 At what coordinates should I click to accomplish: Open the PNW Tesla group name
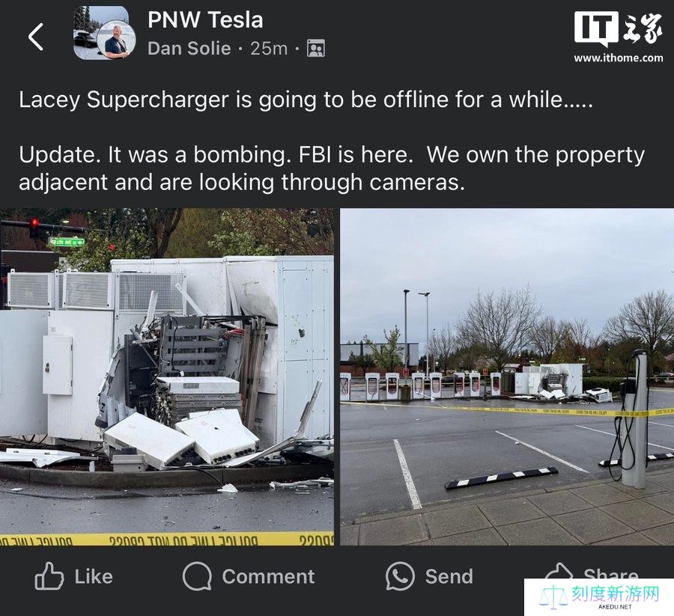[x=205, y=19]
